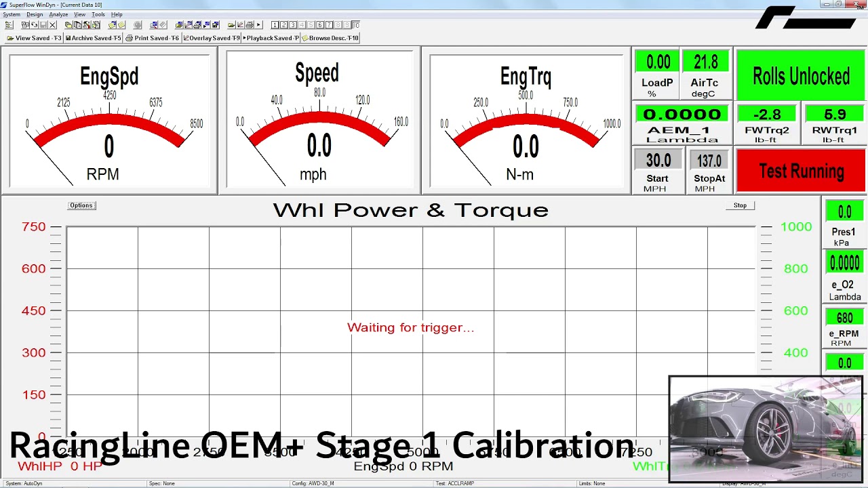Click the StopAt 137.0 MPH field

pyautogui.click(x=709, y=171)
